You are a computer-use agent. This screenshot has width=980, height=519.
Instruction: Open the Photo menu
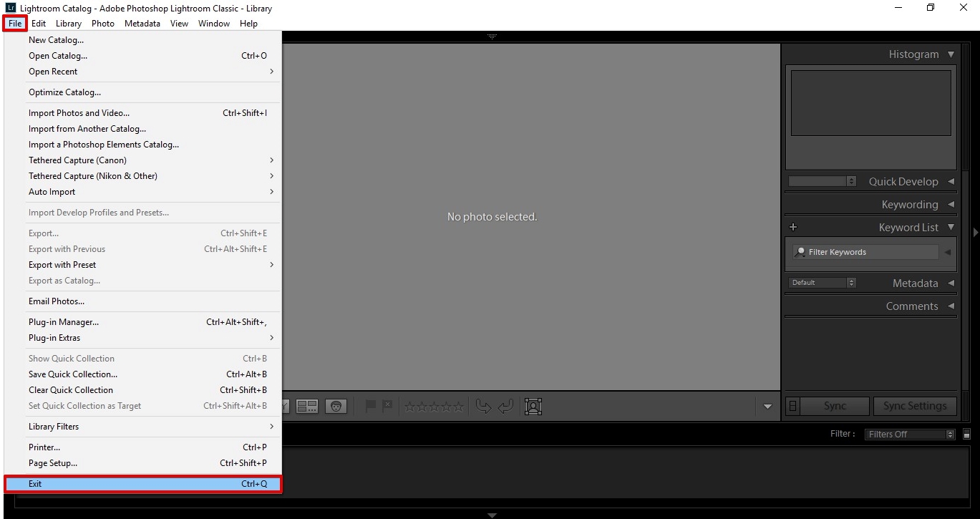click(x=103, y=23)
